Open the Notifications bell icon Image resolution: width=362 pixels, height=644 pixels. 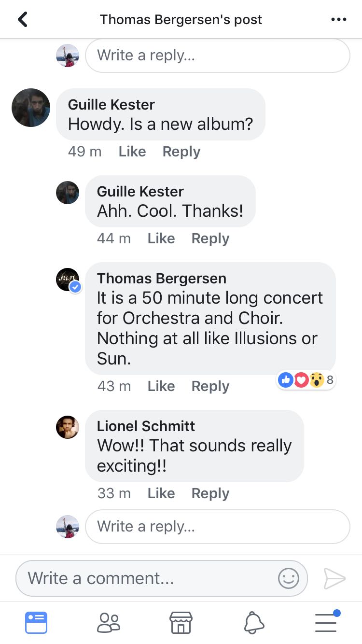coord(254,622)
